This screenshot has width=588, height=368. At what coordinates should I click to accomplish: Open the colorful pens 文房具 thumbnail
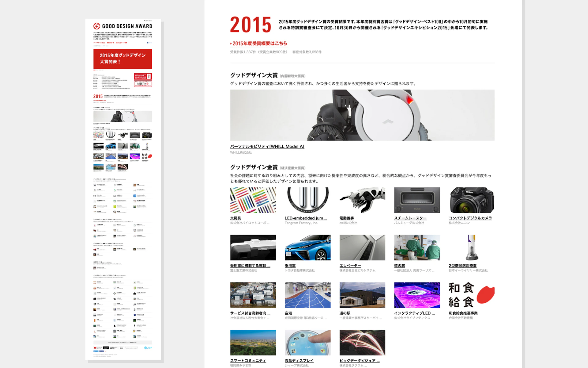tap(253, 200)
